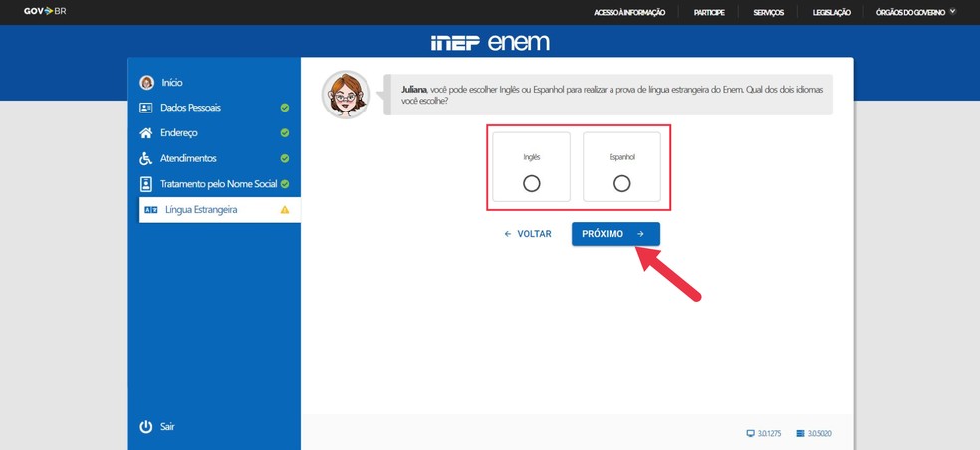
Task: Click the monitor version icon in footer
Action: click(751, 434)
